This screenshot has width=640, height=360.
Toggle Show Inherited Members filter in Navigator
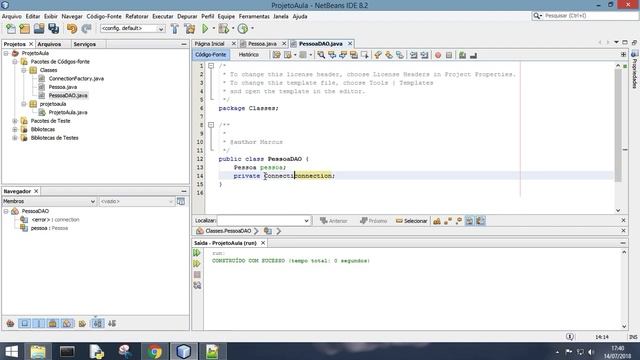point(10,324)
